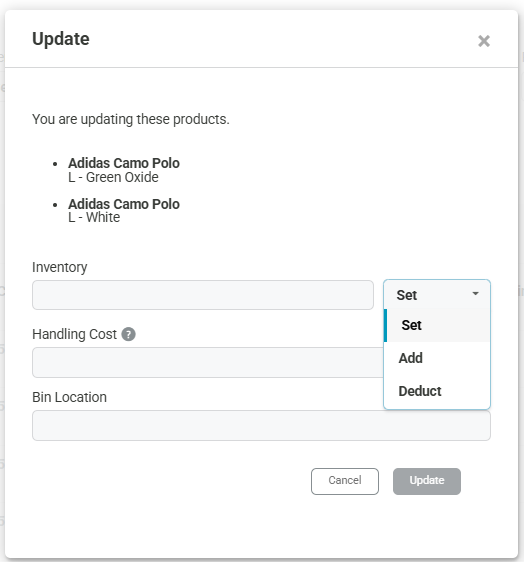
Task: Click the grey Update button
Action: (427, 481)
